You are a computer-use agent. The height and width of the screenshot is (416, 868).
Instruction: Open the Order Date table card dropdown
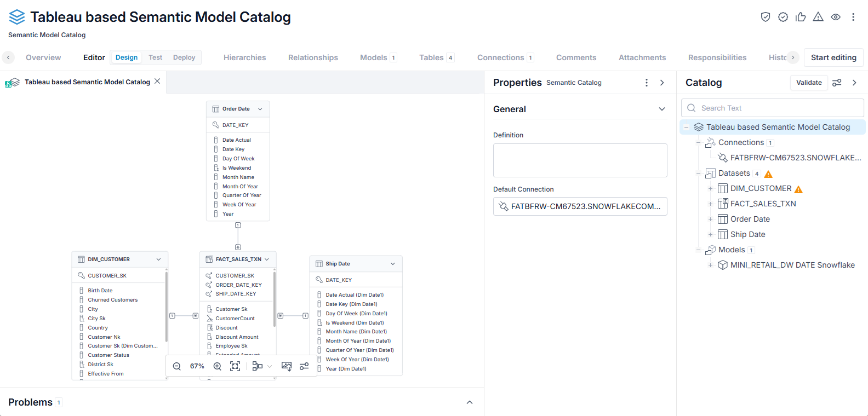click(x=260, y=109)
